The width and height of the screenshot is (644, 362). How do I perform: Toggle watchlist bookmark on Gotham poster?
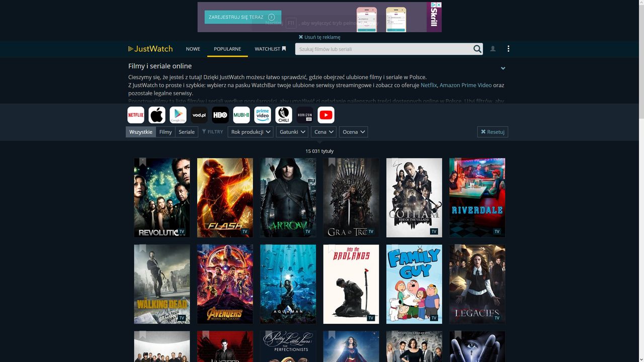coord(394,162)
